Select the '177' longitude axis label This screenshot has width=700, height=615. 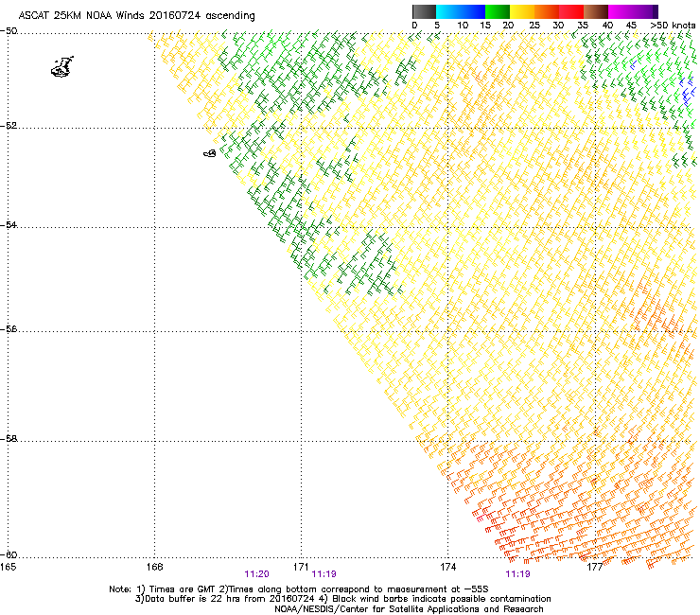pos(595,567)
